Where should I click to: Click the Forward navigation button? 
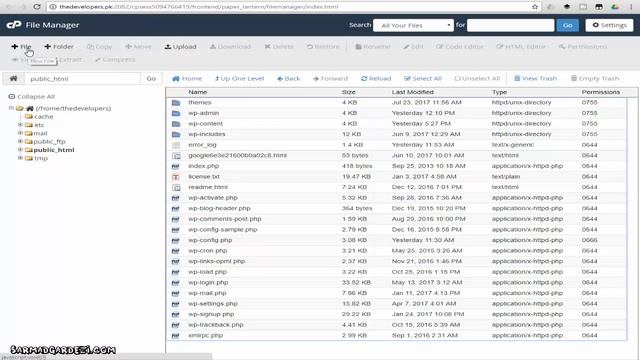(331, 78)
